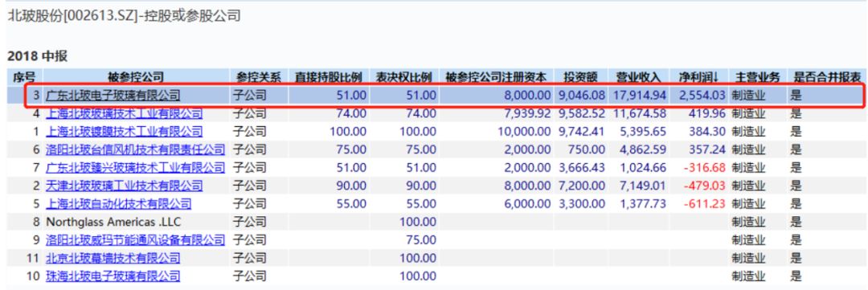This screenshot has width=868, height=290.
Task: Select investment value 9,046.08
Action: (581, 95)
